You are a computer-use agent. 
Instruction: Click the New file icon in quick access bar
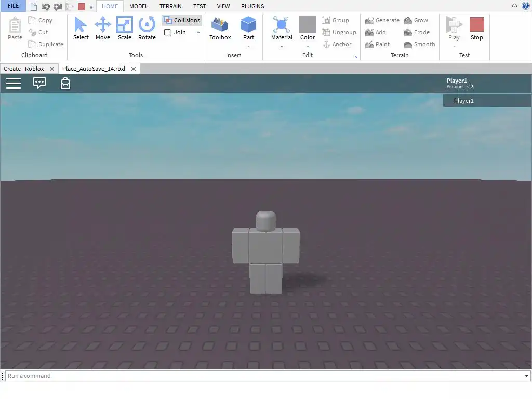[x=34, y=6]
